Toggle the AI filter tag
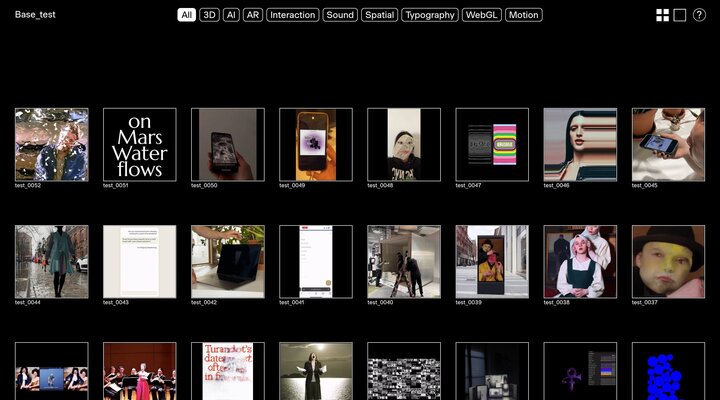 click(x=231, y=15)
